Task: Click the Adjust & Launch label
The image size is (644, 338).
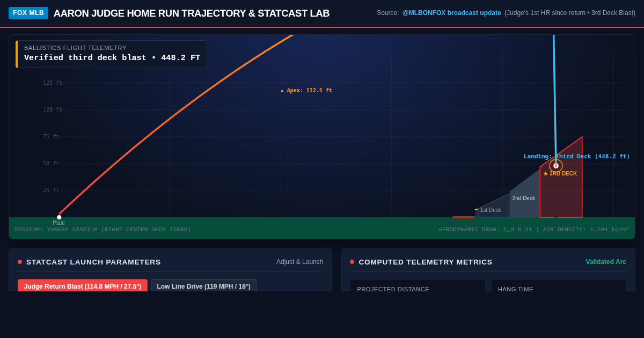Action: [299, 262]
